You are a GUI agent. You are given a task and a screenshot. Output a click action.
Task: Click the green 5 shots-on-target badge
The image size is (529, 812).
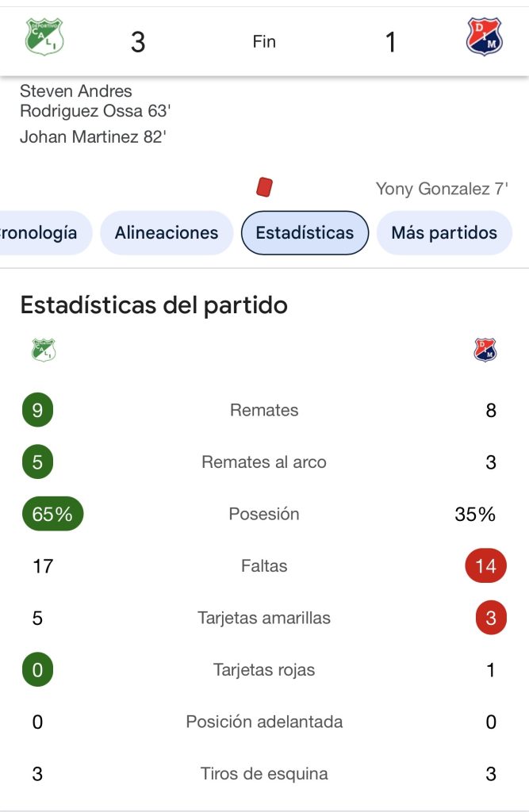[x=37, y=462]
